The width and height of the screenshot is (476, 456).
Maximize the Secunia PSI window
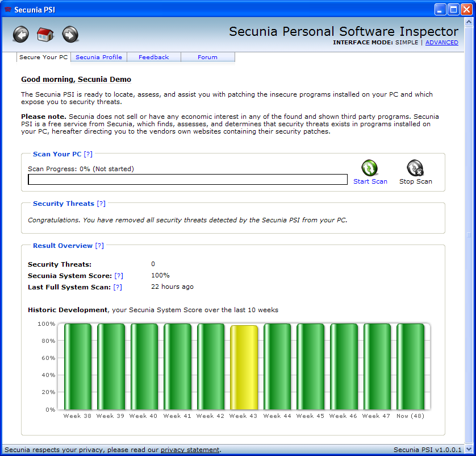453,10
